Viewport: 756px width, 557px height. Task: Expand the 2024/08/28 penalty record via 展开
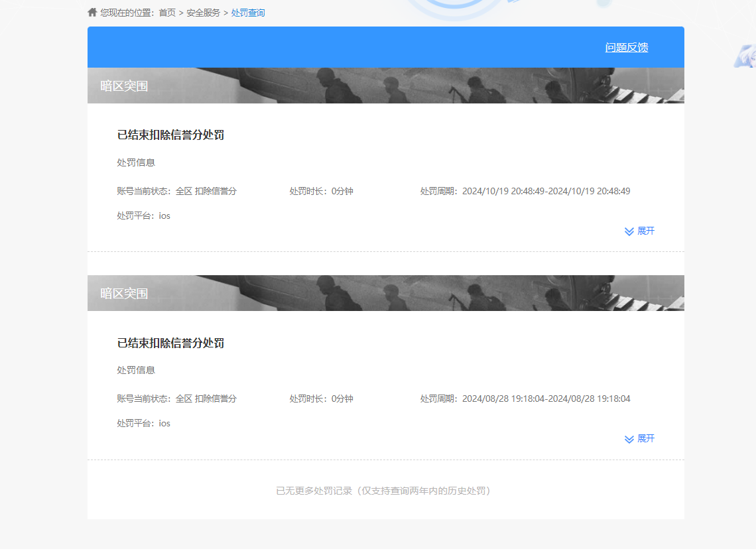[x=646, y=438]
